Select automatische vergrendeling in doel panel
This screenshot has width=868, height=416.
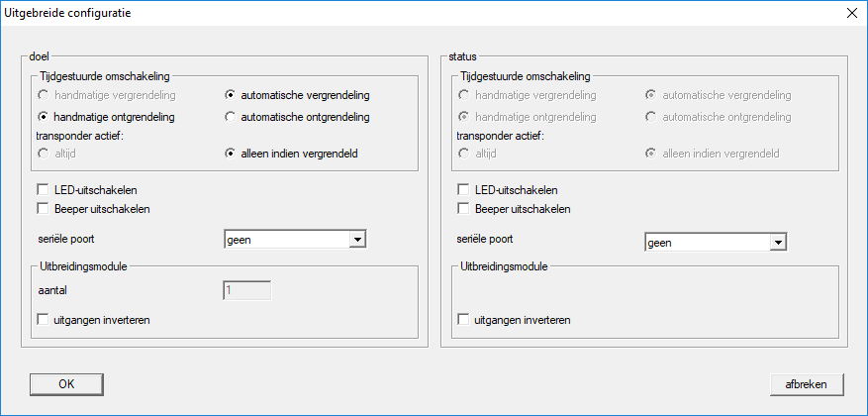pos(231,96)
